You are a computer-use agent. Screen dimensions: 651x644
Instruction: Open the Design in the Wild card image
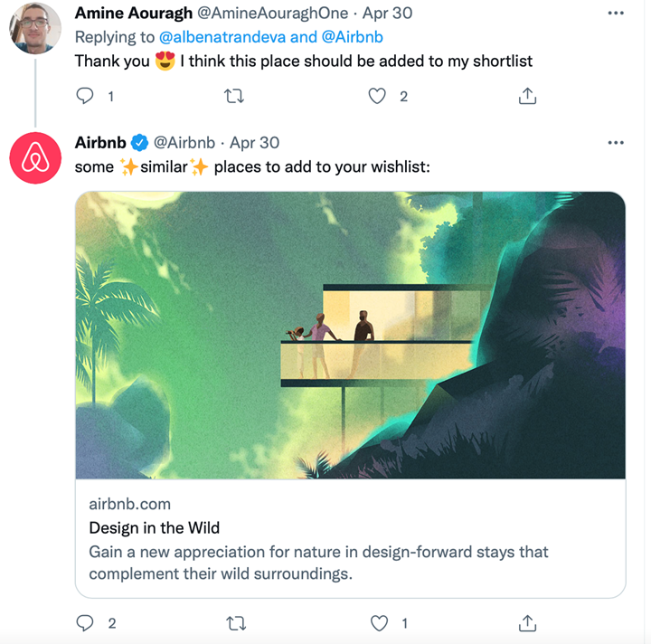(x=350, y=335)
